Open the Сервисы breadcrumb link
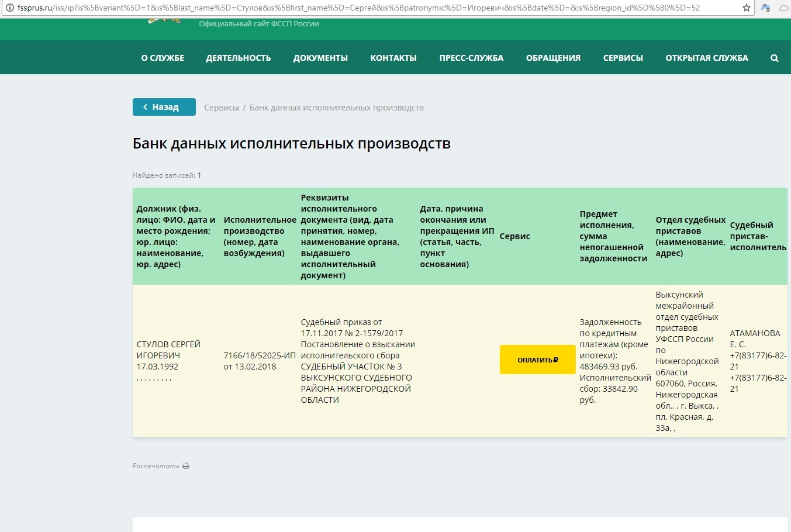This screenshot has width=791, height=532. coord(222,108)
